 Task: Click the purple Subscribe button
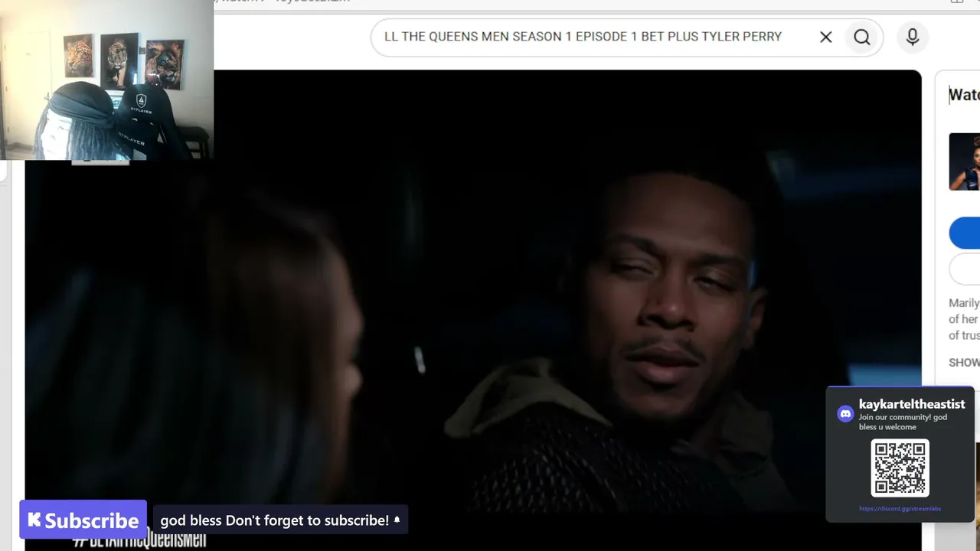pos(83,520)
